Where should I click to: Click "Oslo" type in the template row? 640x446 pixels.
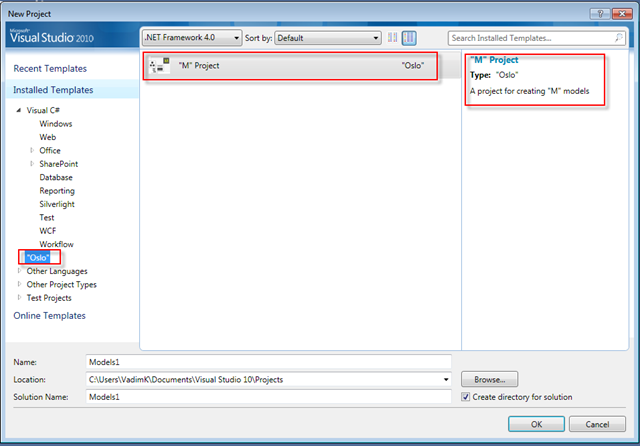tap(413, 66)
